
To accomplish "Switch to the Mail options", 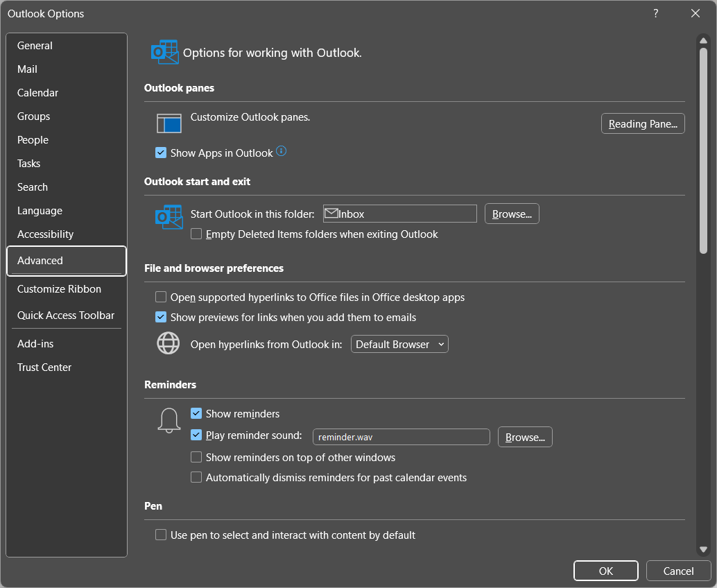I will tap(67, 69).
